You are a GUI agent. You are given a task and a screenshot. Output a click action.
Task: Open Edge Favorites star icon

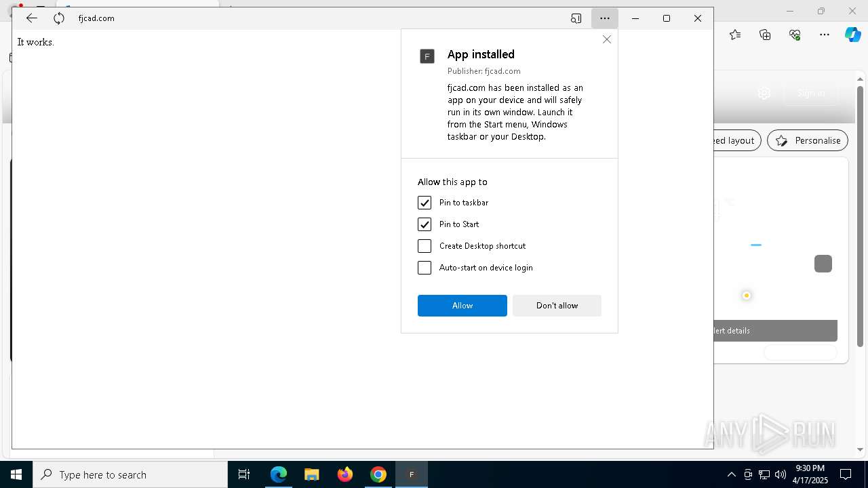735,35
